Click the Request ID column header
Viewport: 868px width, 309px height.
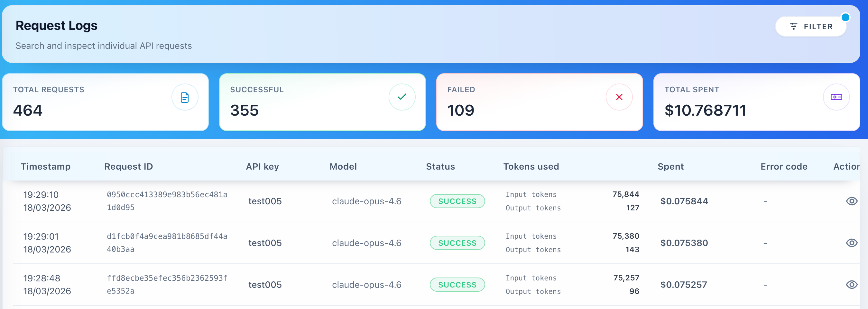[128, 167]
